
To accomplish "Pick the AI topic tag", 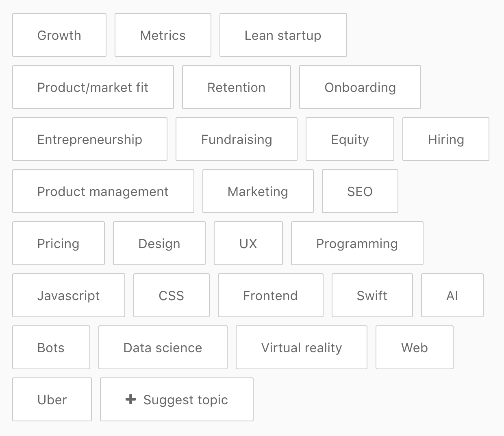I will [452, 296].
